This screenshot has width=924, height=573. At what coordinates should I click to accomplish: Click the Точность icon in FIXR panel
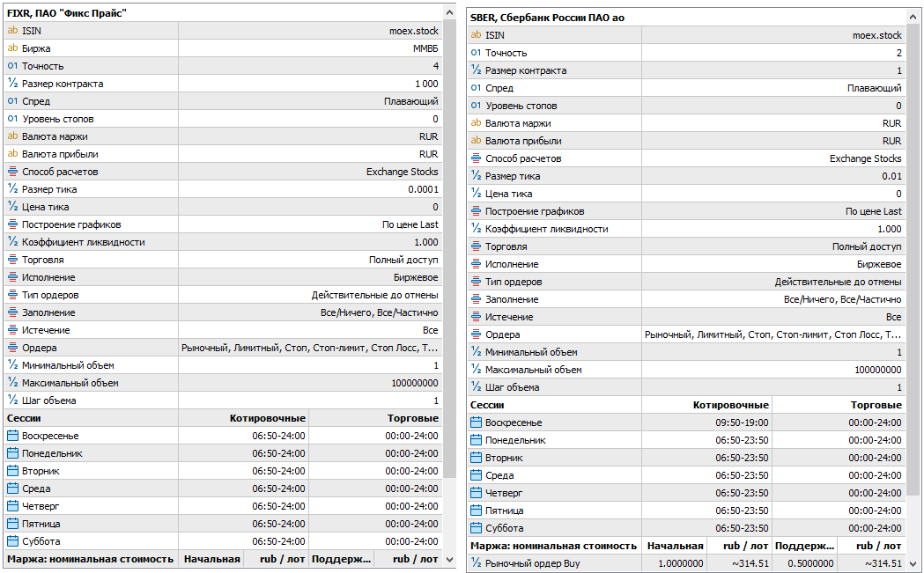pos(12,66)
